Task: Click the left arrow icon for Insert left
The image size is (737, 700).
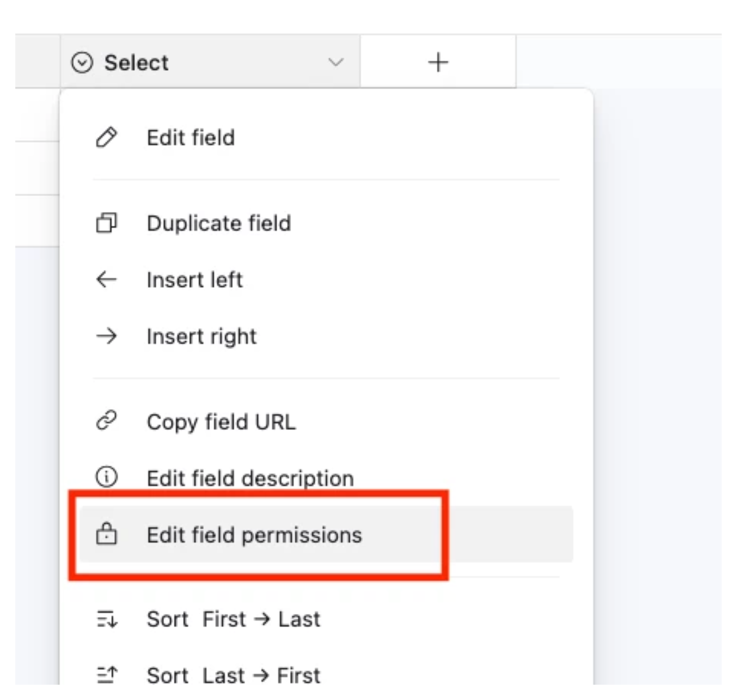Action: point(106,279)
